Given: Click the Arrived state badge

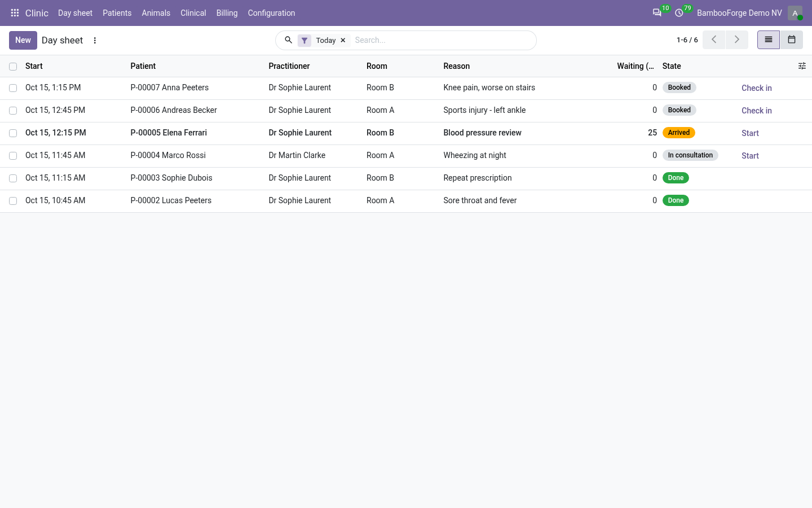Looking at the screenshot, I should click(x=679, y=133).
